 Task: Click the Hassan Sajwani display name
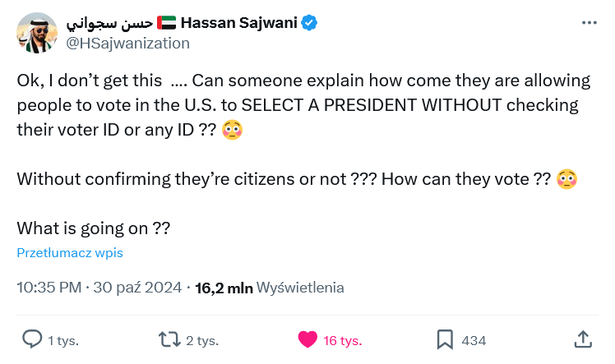(237, 23)
